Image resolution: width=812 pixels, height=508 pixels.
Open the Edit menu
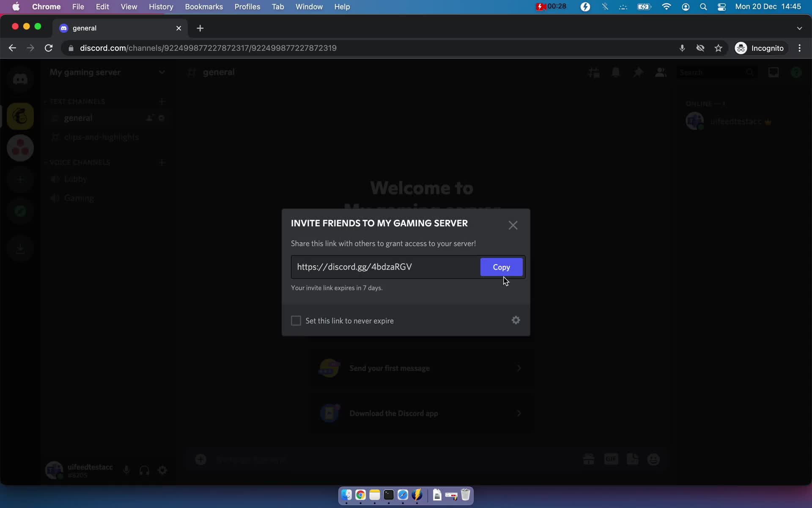tap(102, 7)
